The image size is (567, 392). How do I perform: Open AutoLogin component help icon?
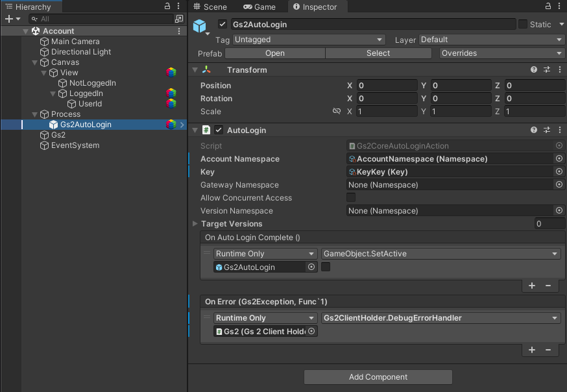(x=534, y=130)
